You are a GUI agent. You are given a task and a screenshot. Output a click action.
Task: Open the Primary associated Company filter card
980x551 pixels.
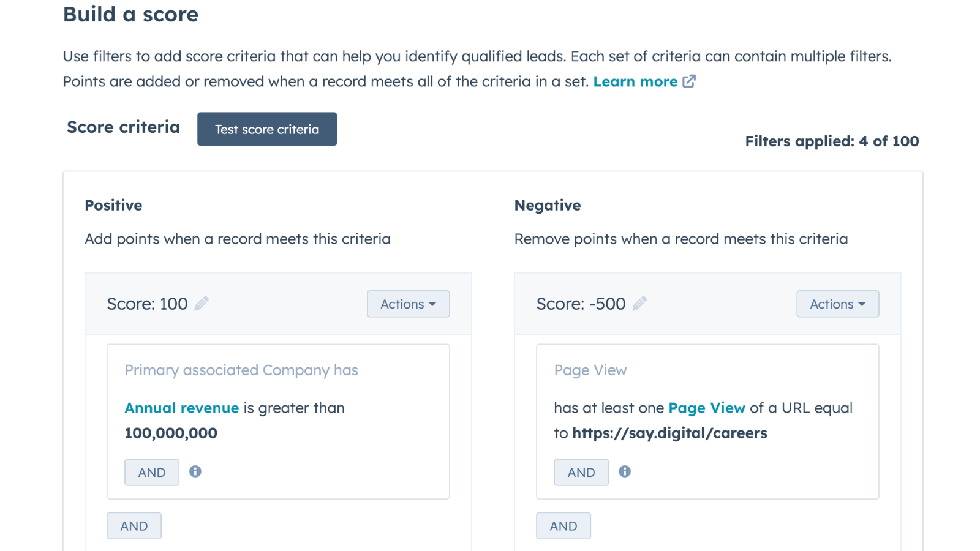click(241, 370)
